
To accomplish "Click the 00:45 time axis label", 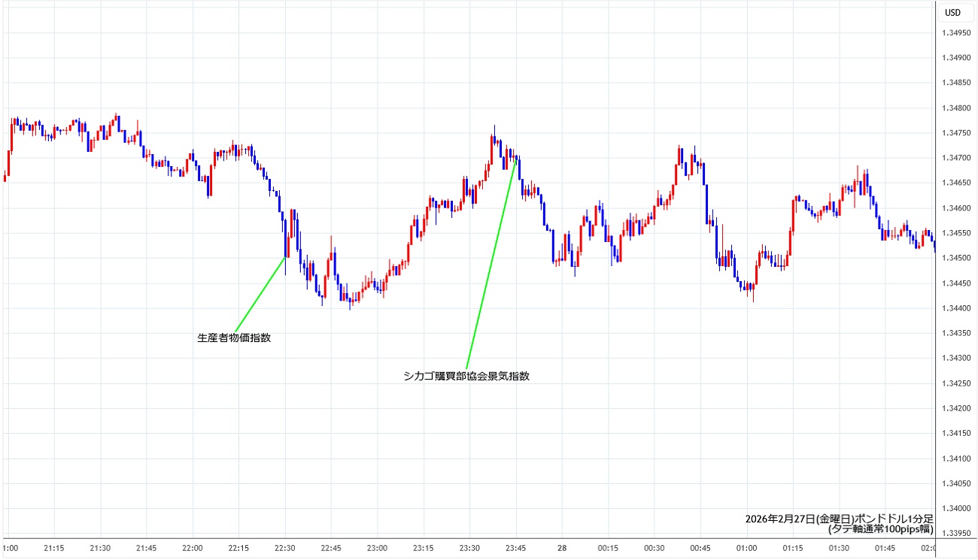I will [700, 548].
